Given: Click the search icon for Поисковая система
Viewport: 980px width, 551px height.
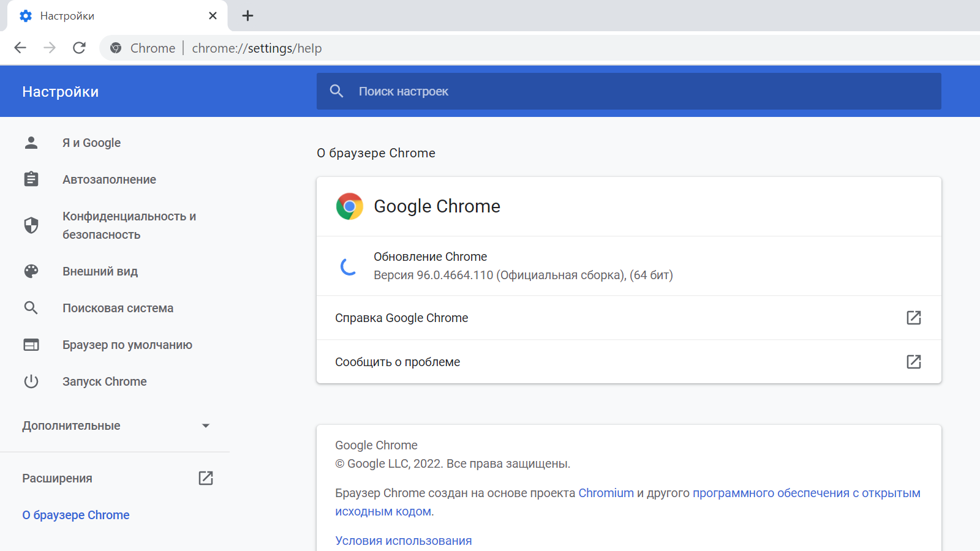Looking at the screenshot, I should click(31, 308).
